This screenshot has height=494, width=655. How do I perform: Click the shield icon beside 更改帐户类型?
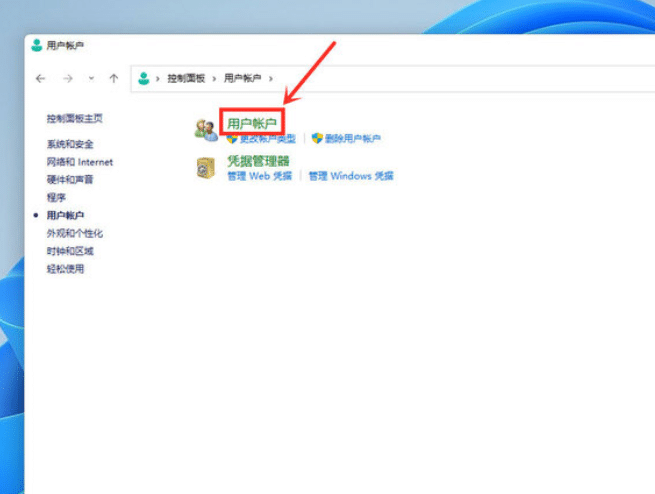point(232,138)
